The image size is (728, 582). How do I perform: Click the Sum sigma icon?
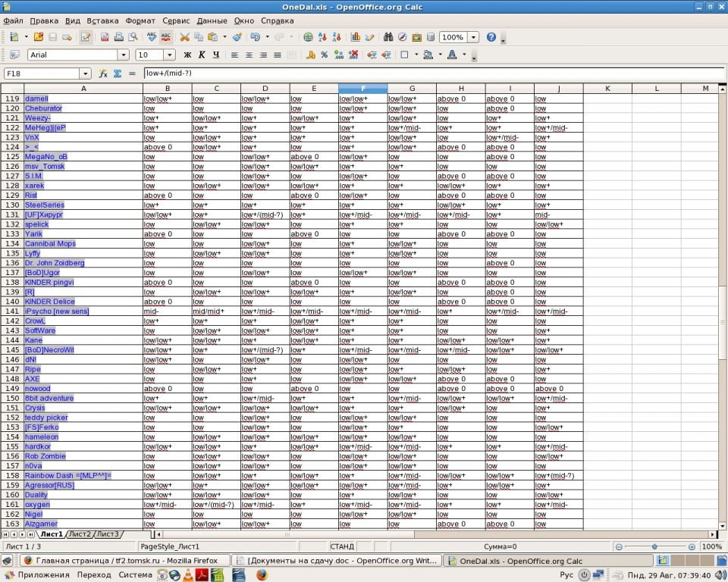pos(118,74)
